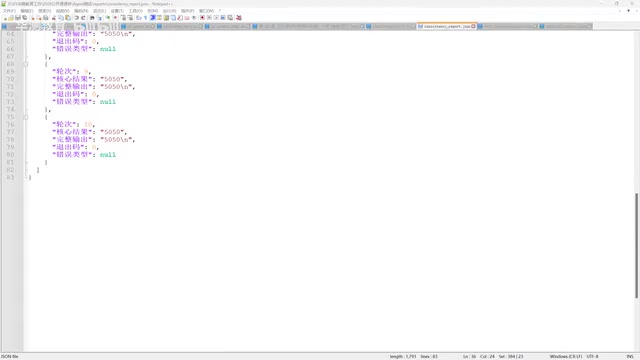The width and height of the screenshot is (640, 360).
Task: Click the vertical scrollbar thumb
Action: pos(636,245)
